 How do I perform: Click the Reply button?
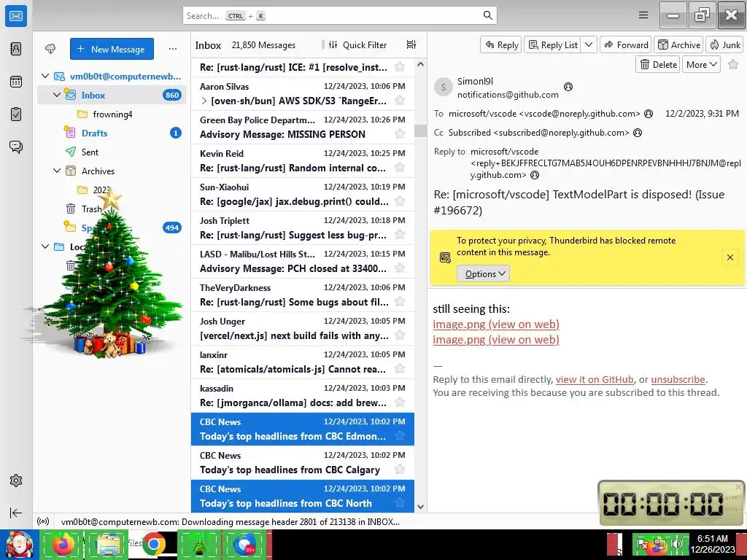(x=501, y=44)
